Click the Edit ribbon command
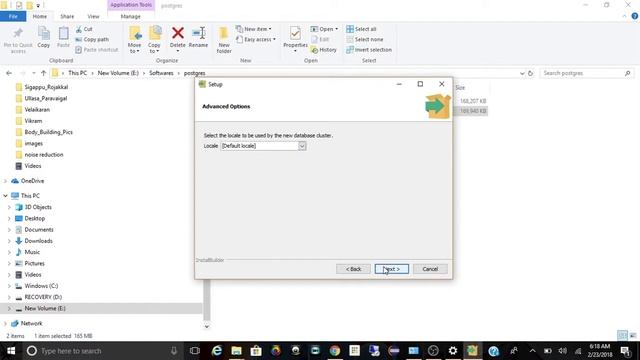The height and width of the screenshot is (360, 640). 320,39
